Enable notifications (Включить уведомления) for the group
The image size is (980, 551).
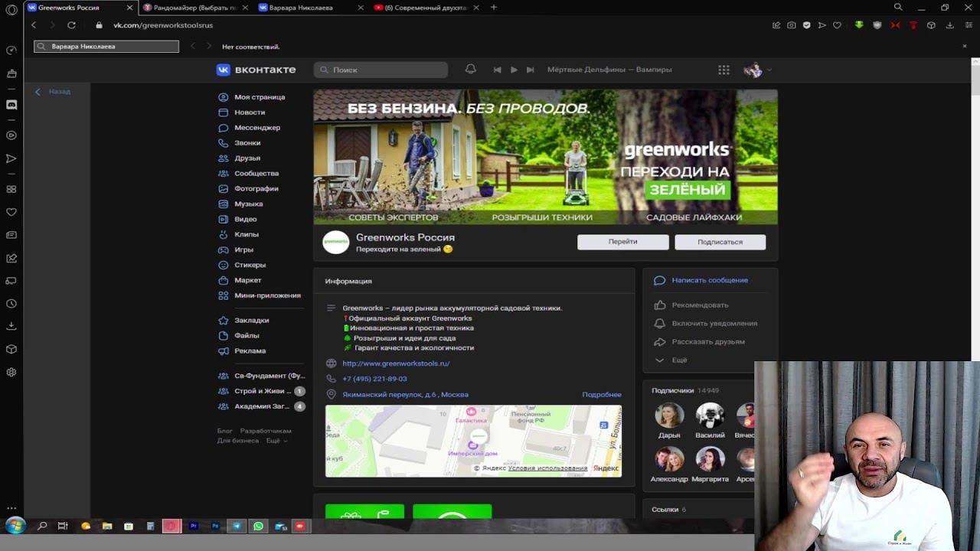(x=714, y=324)
